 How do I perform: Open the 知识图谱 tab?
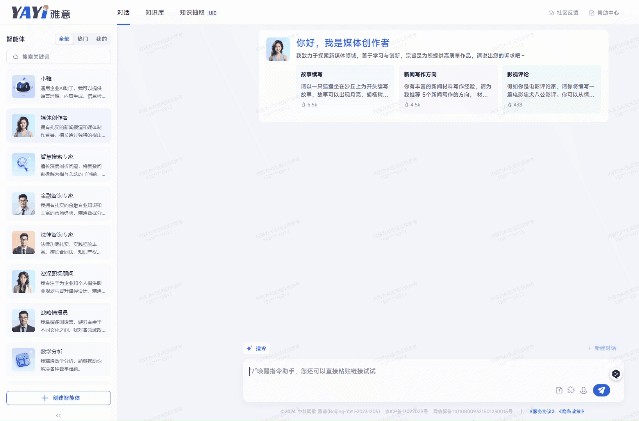[x=192, y=13]
